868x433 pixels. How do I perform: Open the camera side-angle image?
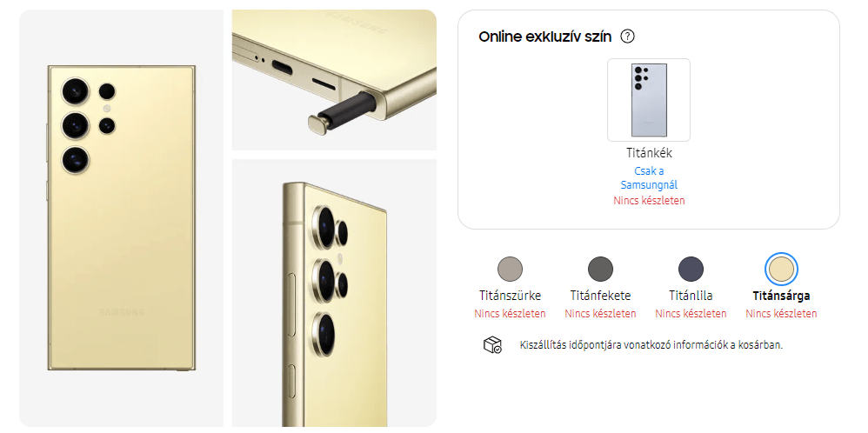pos(334,293)
